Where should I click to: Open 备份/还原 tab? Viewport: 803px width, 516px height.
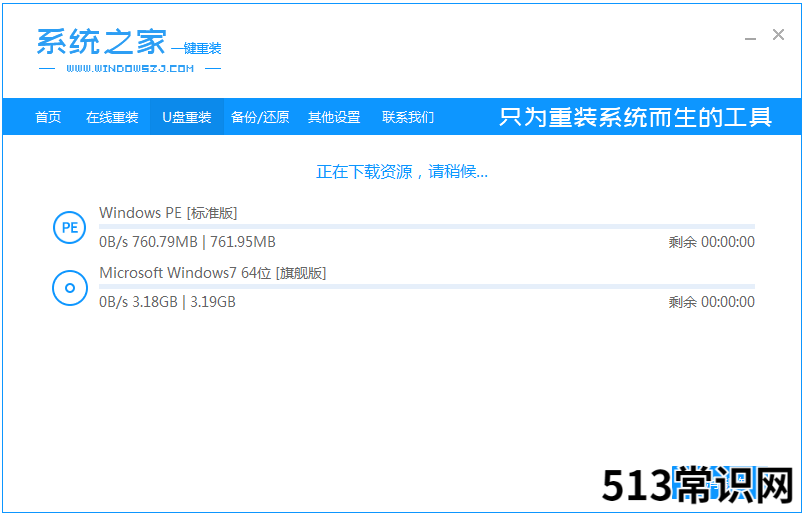pos(260,117)
